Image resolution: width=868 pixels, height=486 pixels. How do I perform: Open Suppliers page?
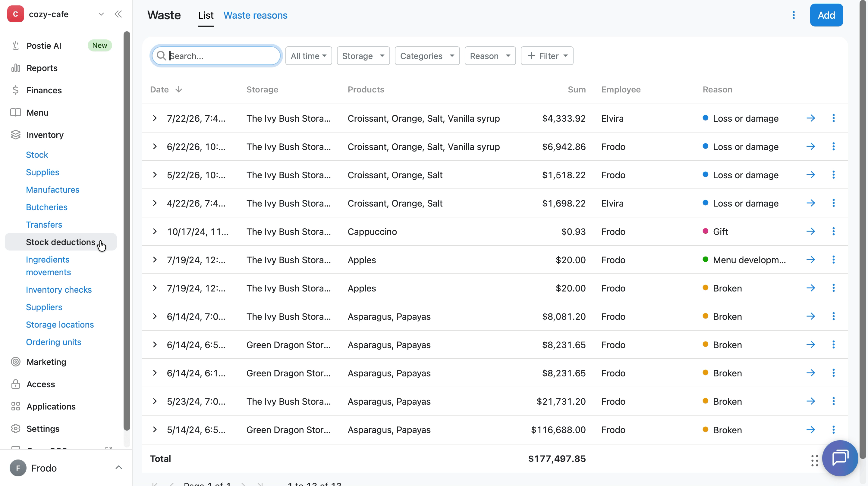click(x=44, y=307)
